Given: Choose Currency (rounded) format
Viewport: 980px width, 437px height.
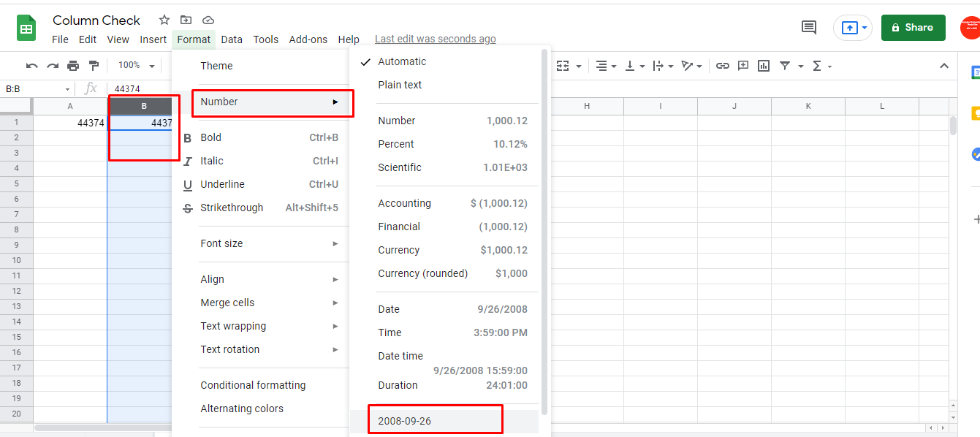Looking at the screenshot, I should point(445,273).
